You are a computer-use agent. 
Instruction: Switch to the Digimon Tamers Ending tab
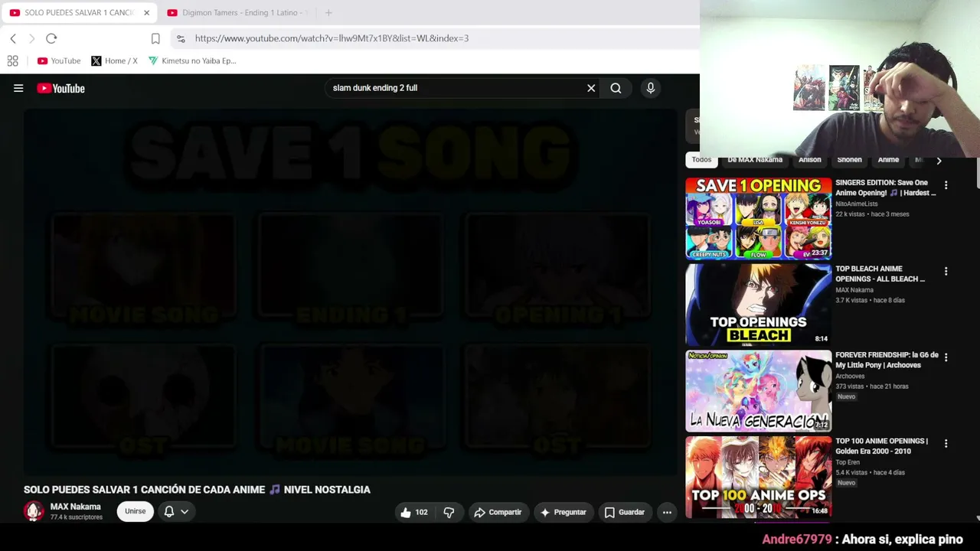[x=237, y=13]
